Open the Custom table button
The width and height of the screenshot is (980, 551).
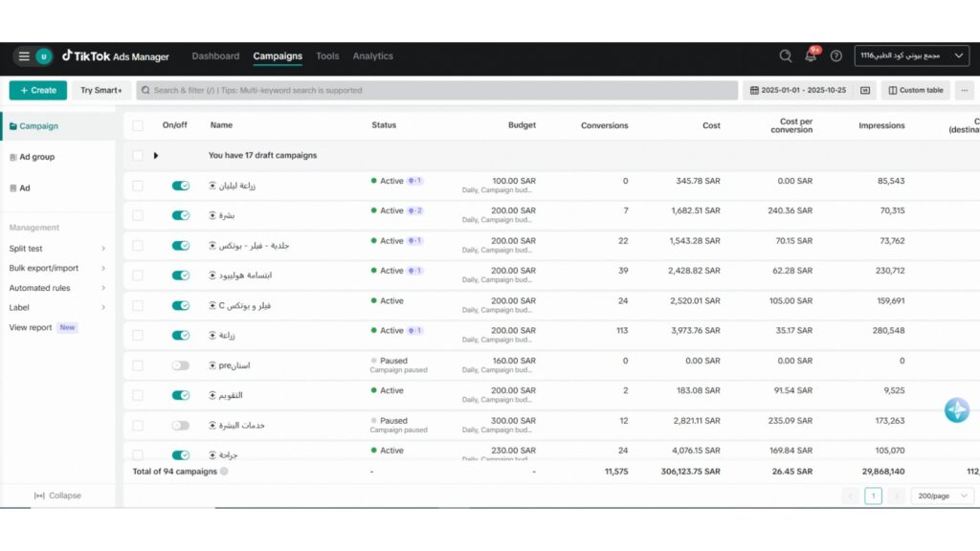coord(916,91)
